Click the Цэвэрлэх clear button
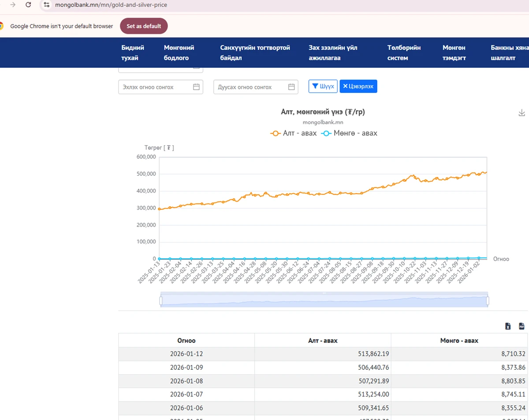Image resolution: width=529 pixels, height=420 pixels. [358, 86]
